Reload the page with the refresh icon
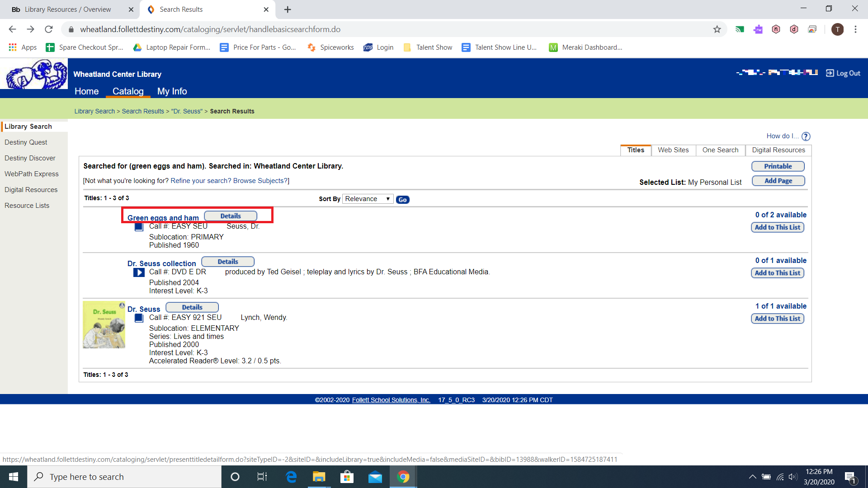The height and width of the screenshot is (488, 868). tap(49, 29)
